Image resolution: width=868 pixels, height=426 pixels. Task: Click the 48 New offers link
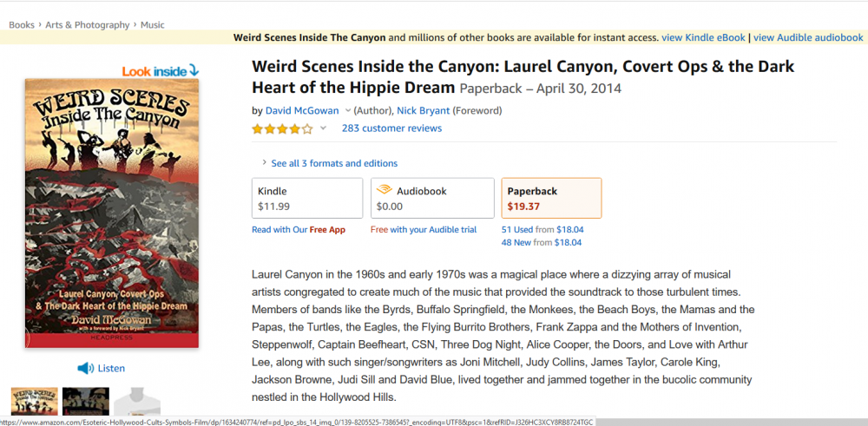click(520, 243)
